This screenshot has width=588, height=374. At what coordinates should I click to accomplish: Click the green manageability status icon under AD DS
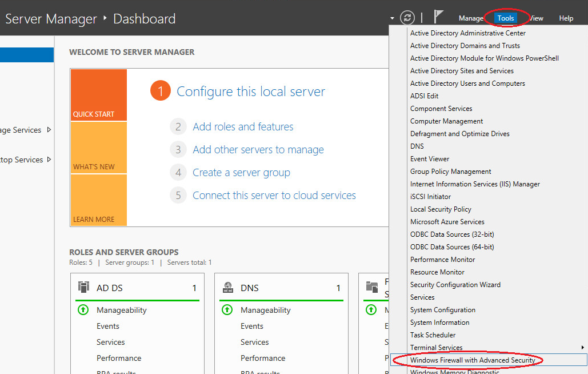pyautogui.click(x=83, y=309)
